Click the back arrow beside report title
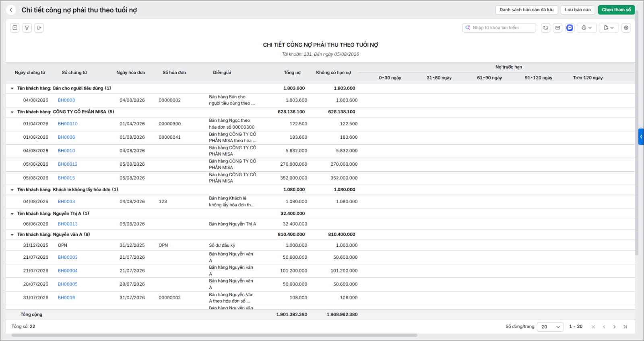Screen dimensions: 644x341 point(11,10)
